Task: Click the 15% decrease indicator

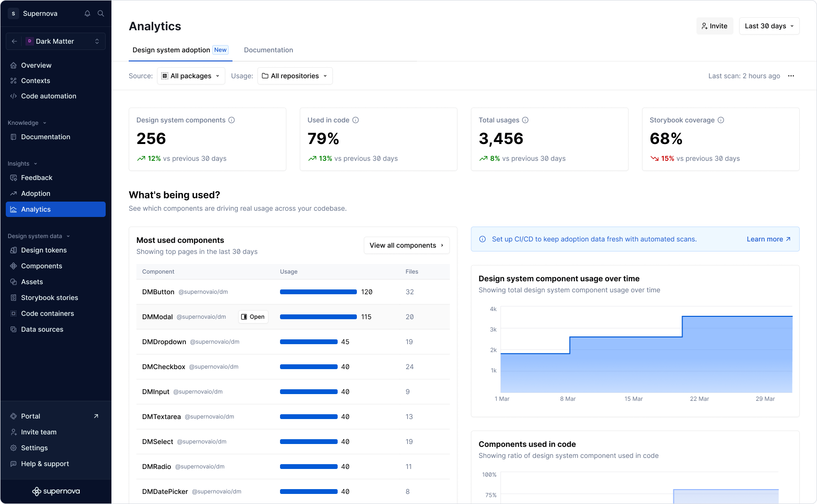Action: pos(662,158)
